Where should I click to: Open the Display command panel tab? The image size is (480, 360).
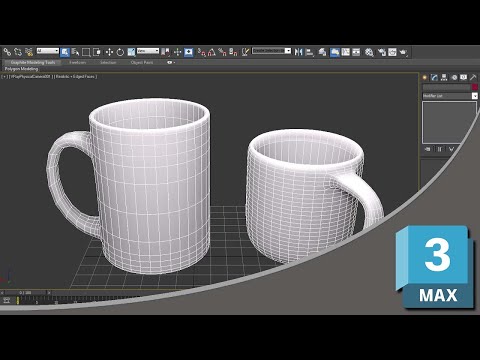pos(463,77)
